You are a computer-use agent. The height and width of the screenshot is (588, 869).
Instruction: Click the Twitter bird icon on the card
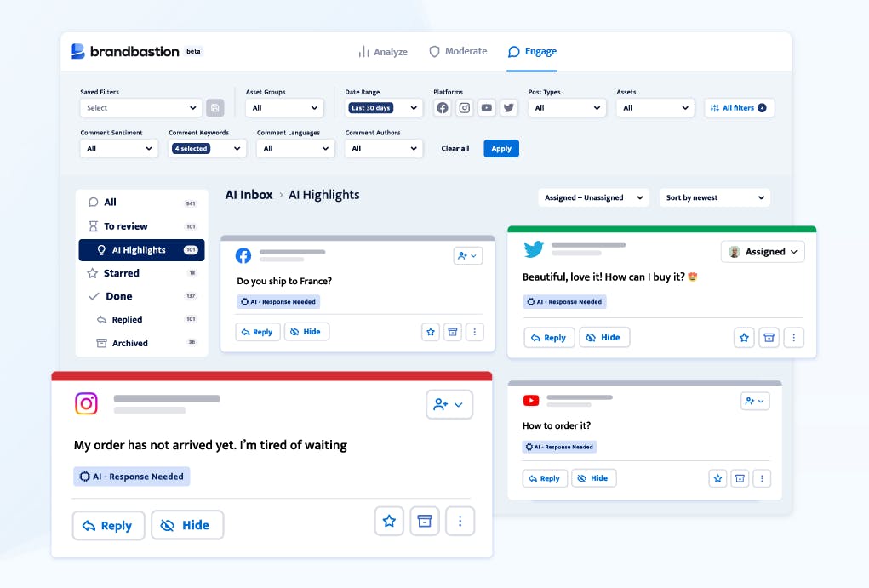(534, 248)
